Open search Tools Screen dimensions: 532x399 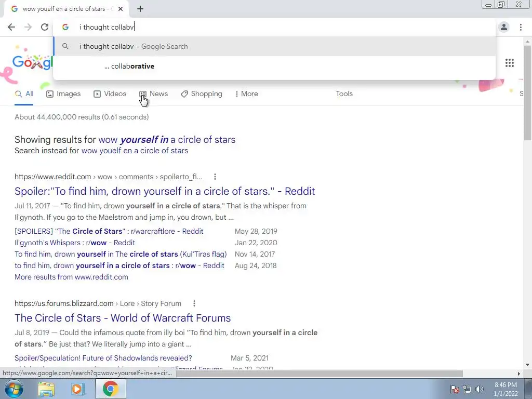pos(344,94)
